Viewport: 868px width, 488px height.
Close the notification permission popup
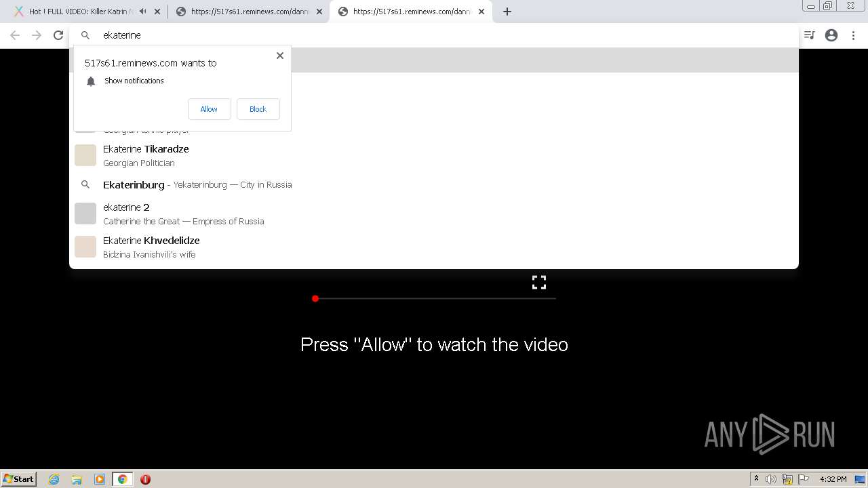[x=279, y=56]
